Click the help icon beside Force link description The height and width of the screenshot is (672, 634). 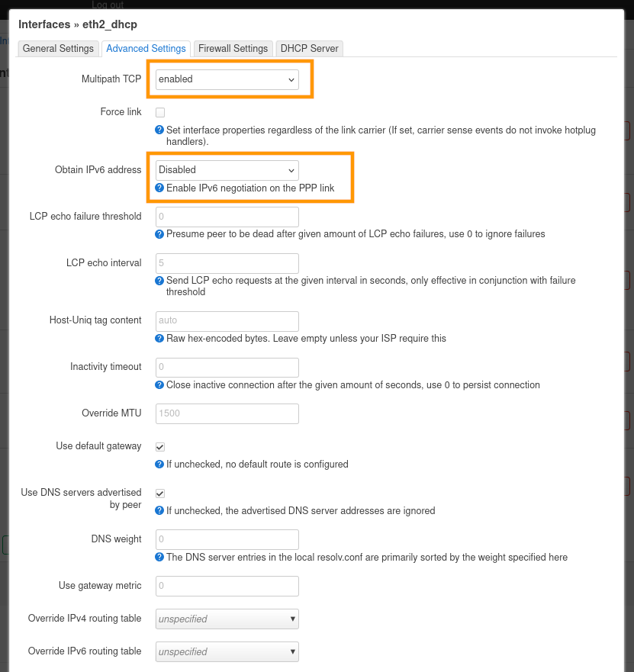[159, 130]
